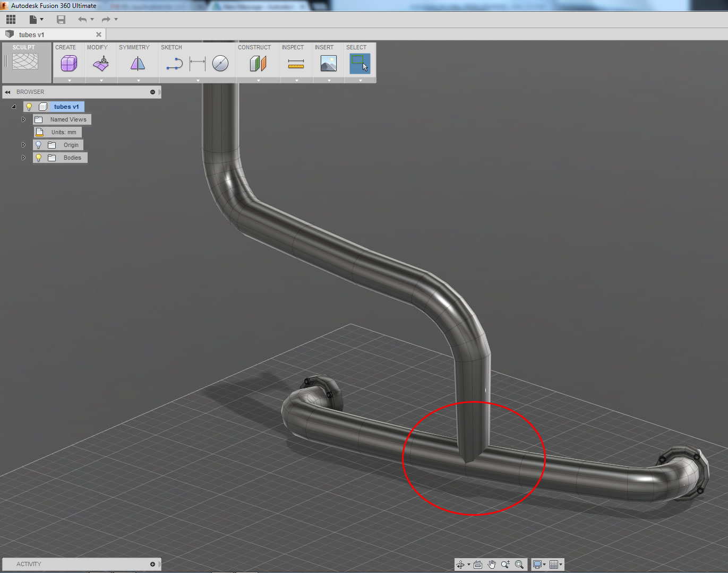This screenshot has width=728, height=573.
Task: Open the Construct plane tool
Action: point(257,63)
